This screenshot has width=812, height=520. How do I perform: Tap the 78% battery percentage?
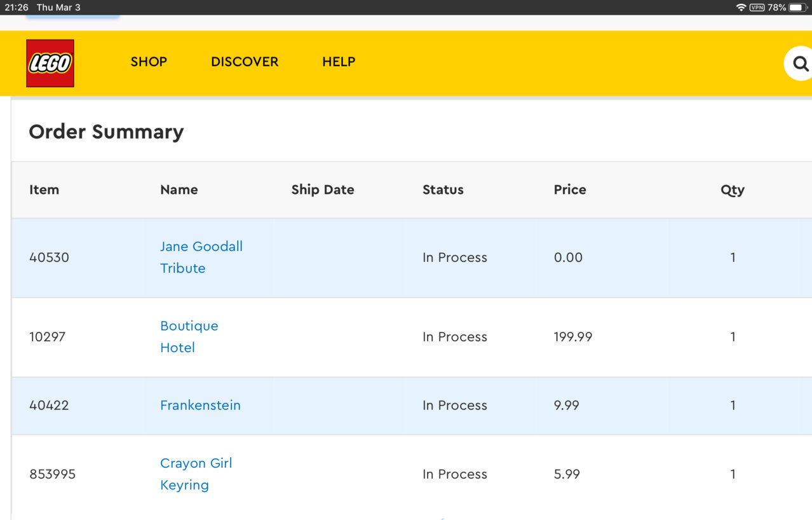click(776, 8)
